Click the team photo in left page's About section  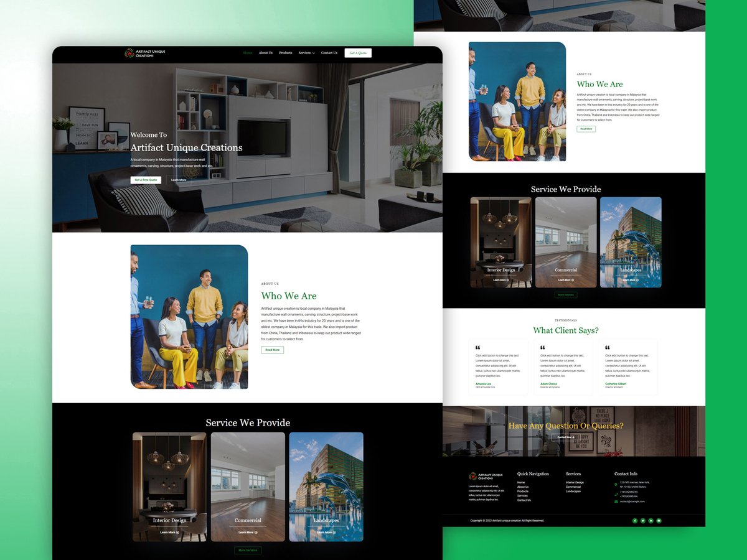pos(189,317)
